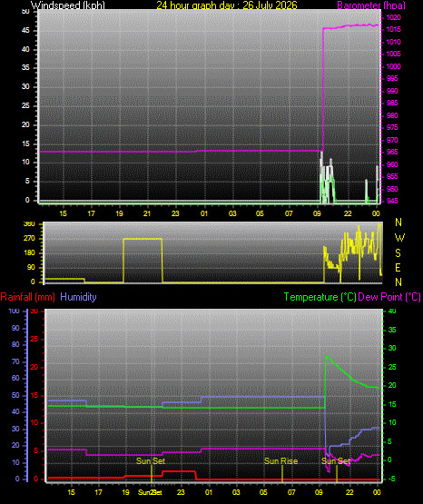423x504 pixels.
Task: Click the red 25 rainfall axis value
Action: point(34,340)
